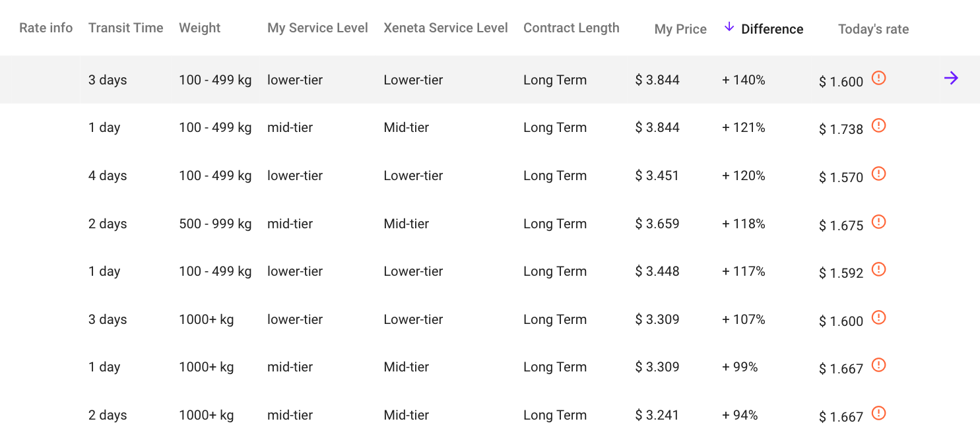Click warning icon next to $1.600 on the +140% row
The width and height of the screenshot is (980, 446).
click(x=878, y=78)
